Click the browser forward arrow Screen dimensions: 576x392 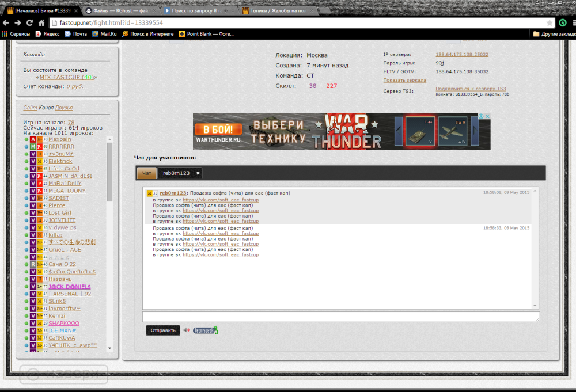tap(18, 23)
